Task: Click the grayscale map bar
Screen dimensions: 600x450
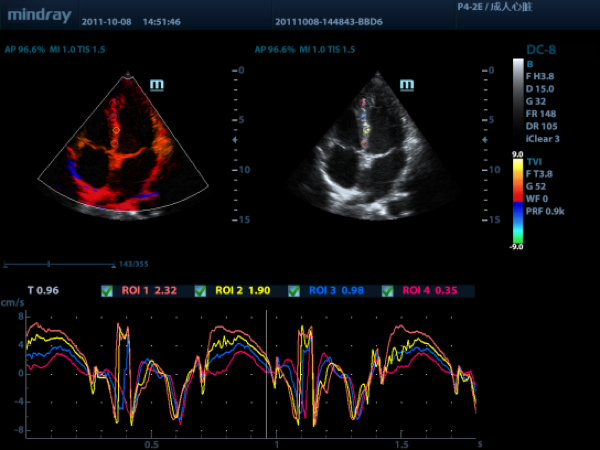Action: [518, 100]
